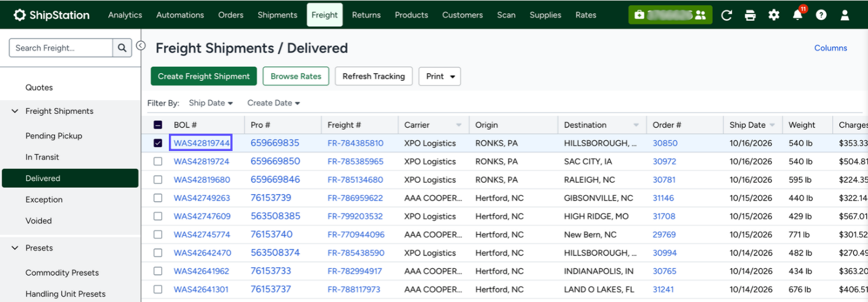Open the help question mark icon
The width and height of the screenshot is (868, 302).
pyautogui.click(x=821, y=15)
